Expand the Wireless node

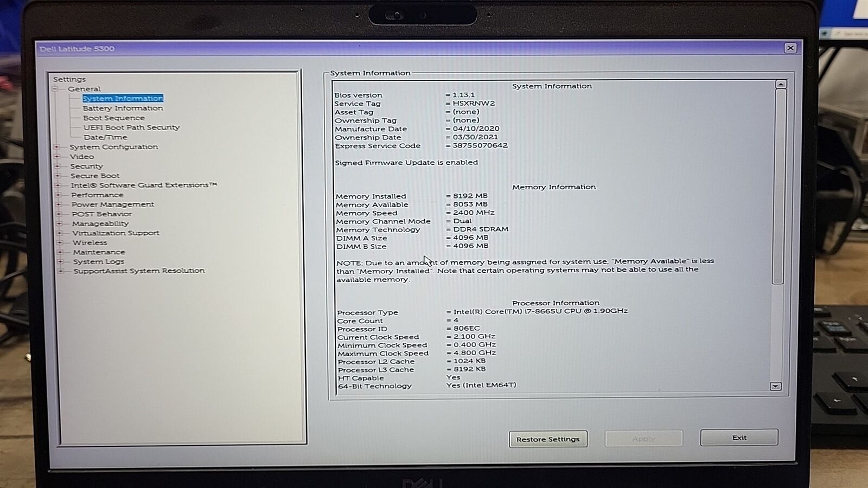pyautogui.click(x=60, y=243)
